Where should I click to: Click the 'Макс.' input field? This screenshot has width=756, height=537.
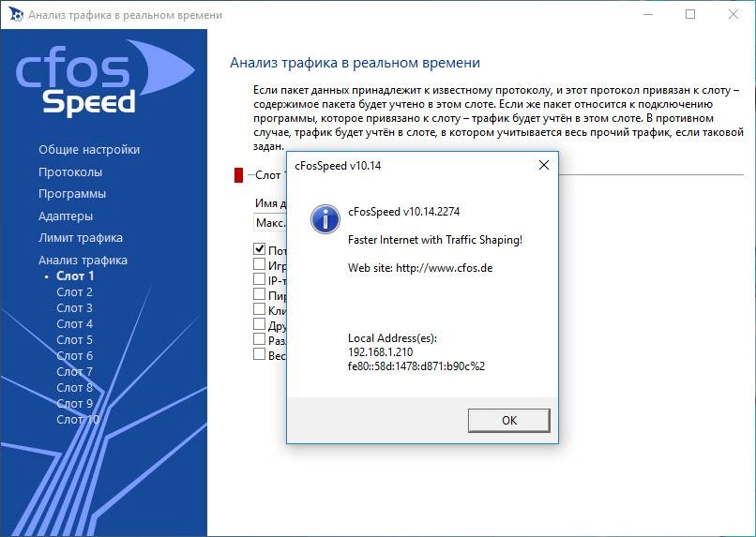click(x=270, y=222)
